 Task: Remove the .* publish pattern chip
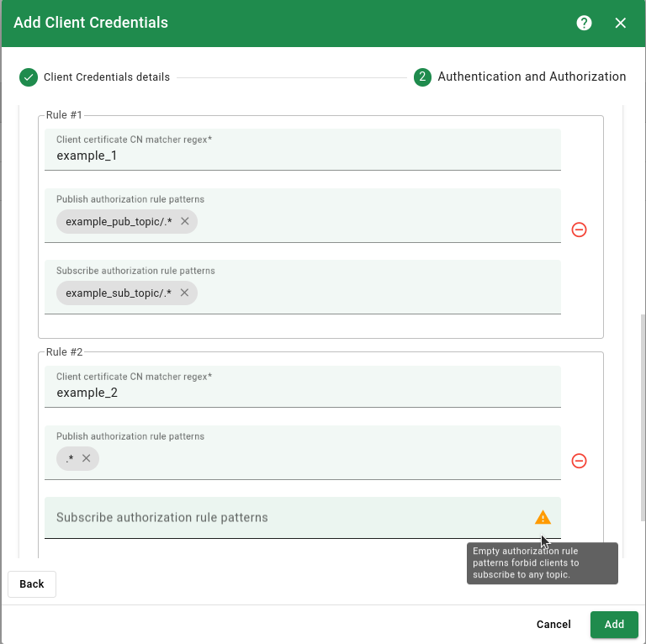[86, 459]
